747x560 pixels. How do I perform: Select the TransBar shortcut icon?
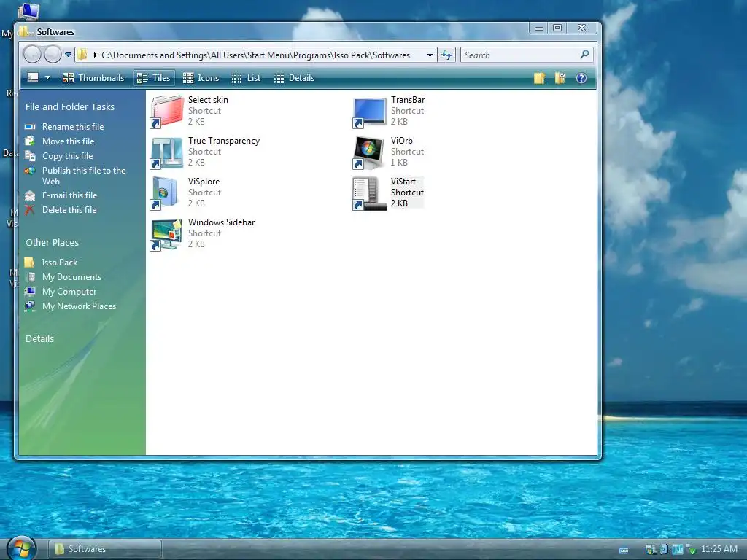pos(370,112)
